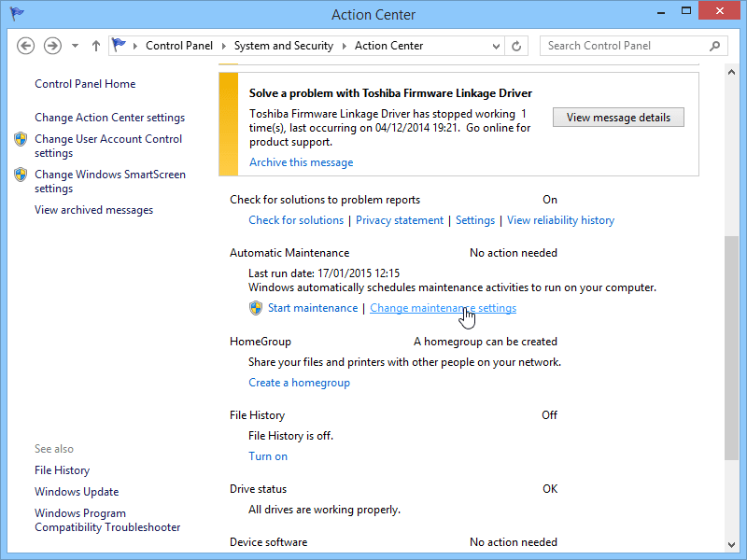Click the Start maintenance link
747x560 pixels.
click(x=313, y=308)
